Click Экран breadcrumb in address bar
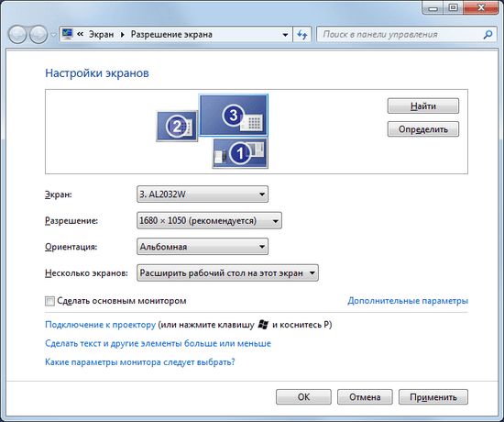Screen dimensions: 504x422 click(x=101, y=34)
